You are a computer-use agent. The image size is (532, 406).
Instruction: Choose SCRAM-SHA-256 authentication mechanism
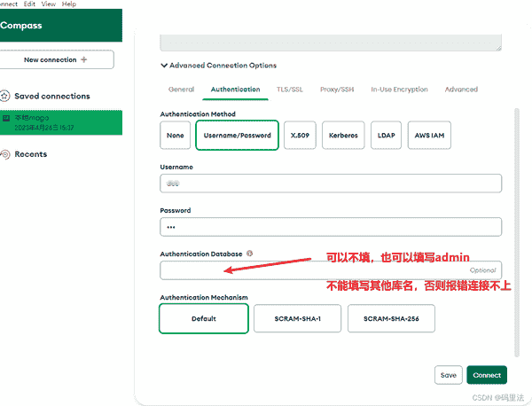click(391, 318)
